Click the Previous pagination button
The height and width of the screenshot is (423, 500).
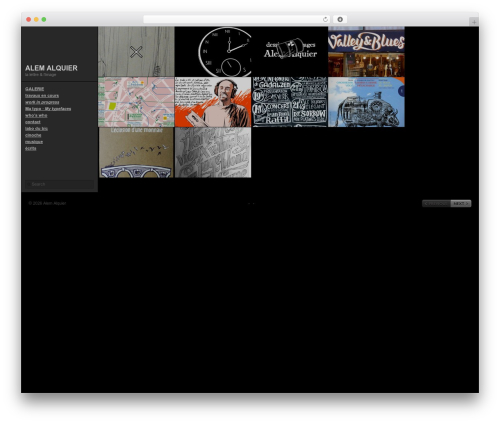(436, 203)
